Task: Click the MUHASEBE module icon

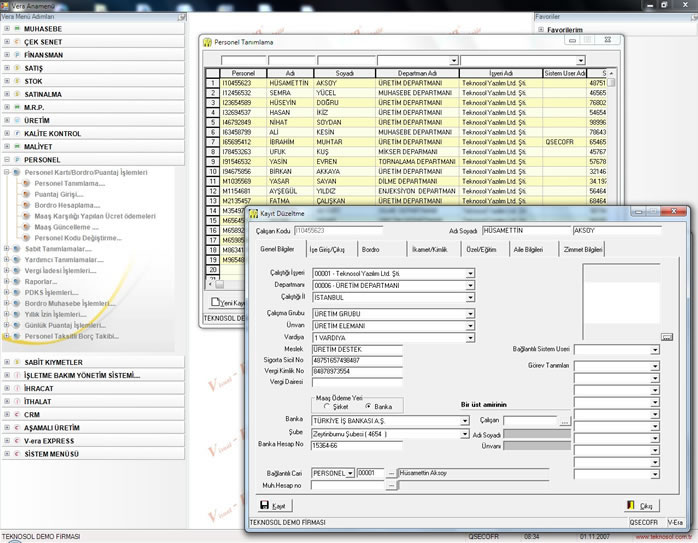Action: pyautogui.click(x=17, y=28)
